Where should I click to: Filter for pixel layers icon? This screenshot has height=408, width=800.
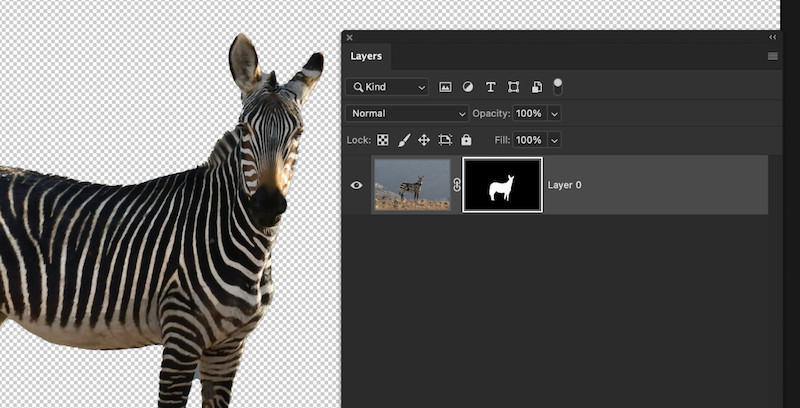[445, 87]
